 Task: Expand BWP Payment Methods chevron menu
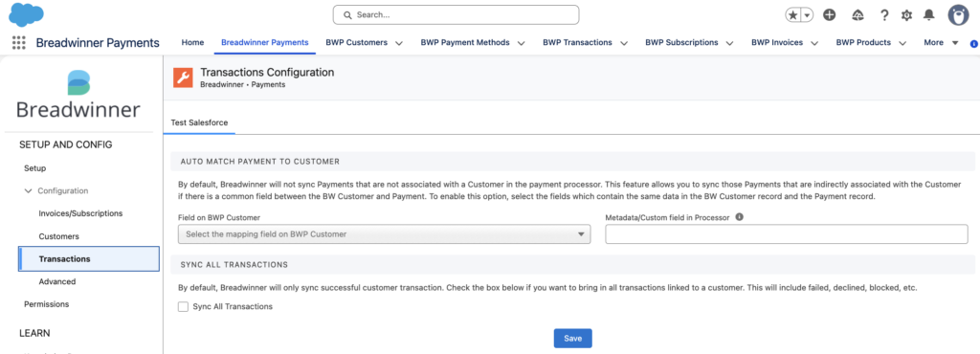pyautogui.click(x=522, y=43)
